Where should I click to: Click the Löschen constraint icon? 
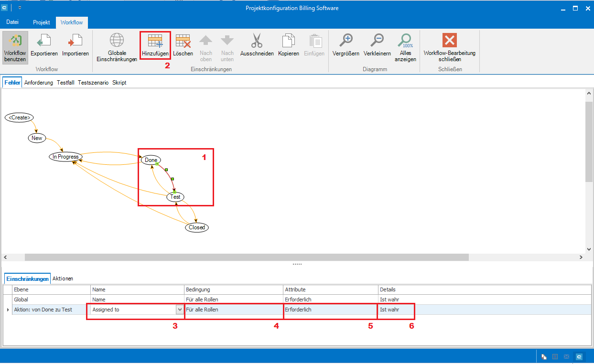(x=183, y=41)
